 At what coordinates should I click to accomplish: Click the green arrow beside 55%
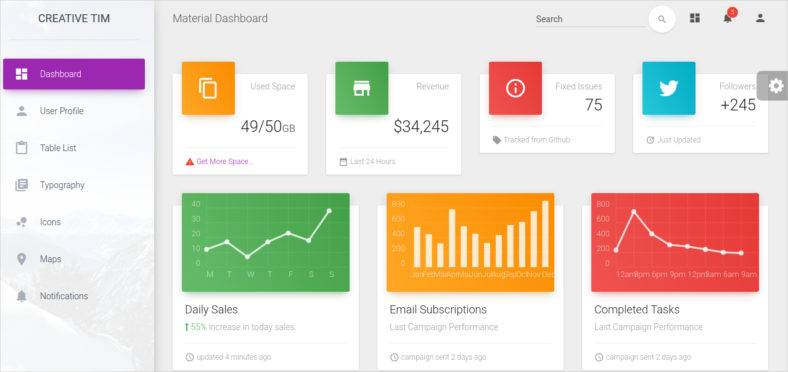187,327
